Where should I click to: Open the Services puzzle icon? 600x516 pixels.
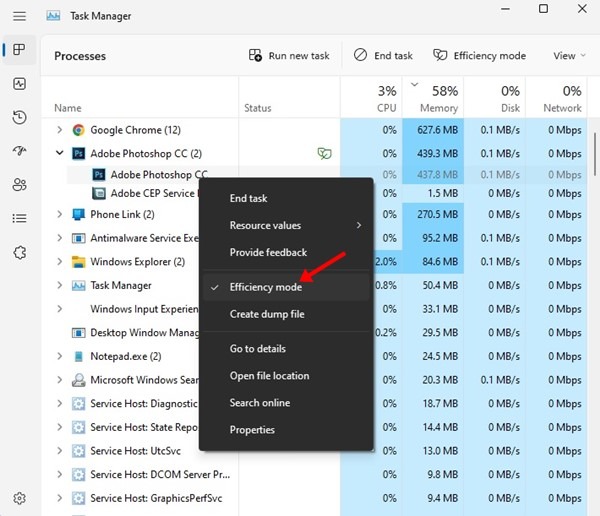tap(19, 252)
